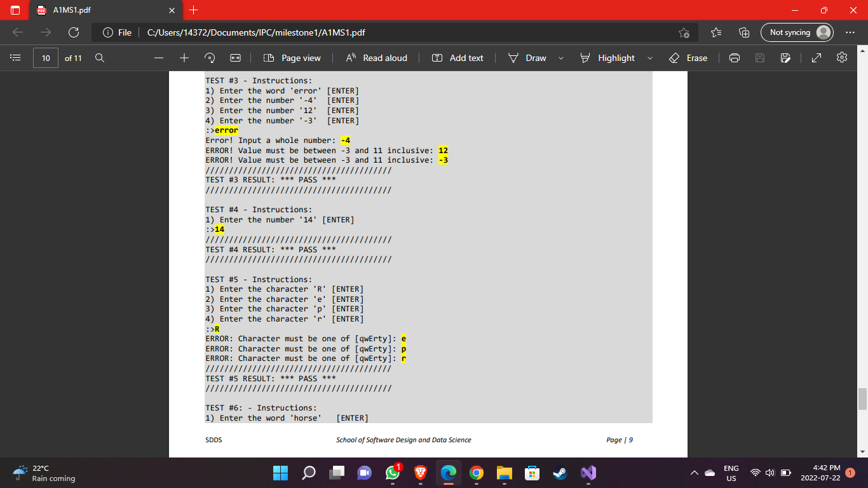Viewport: 868px width, 488px height.
Task: Open the PDF toolbar settings gear
Action: point(843,58)
